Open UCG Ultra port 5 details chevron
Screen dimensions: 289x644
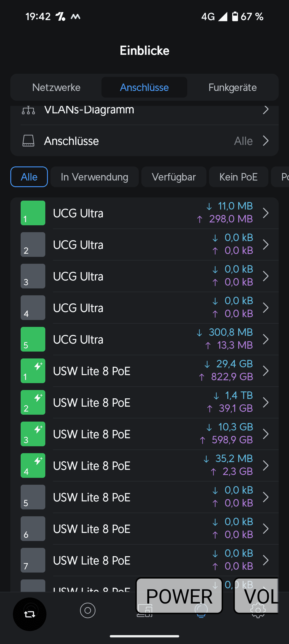coord(266,339)
